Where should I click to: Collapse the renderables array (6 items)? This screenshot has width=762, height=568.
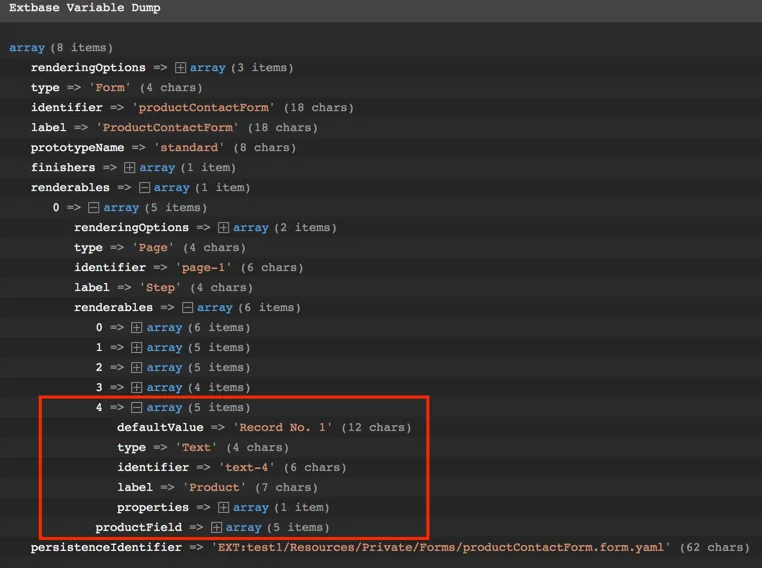[188, 308]
